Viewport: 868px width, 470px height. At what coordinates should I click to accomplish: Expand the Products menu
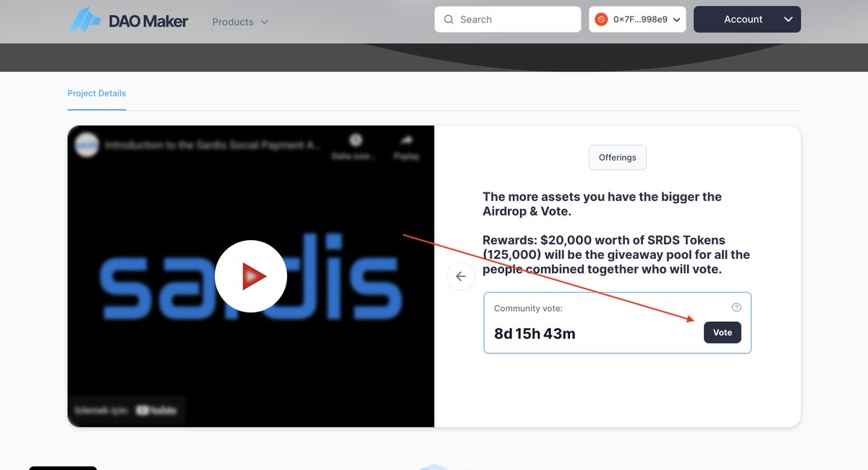tap(240, 22)
